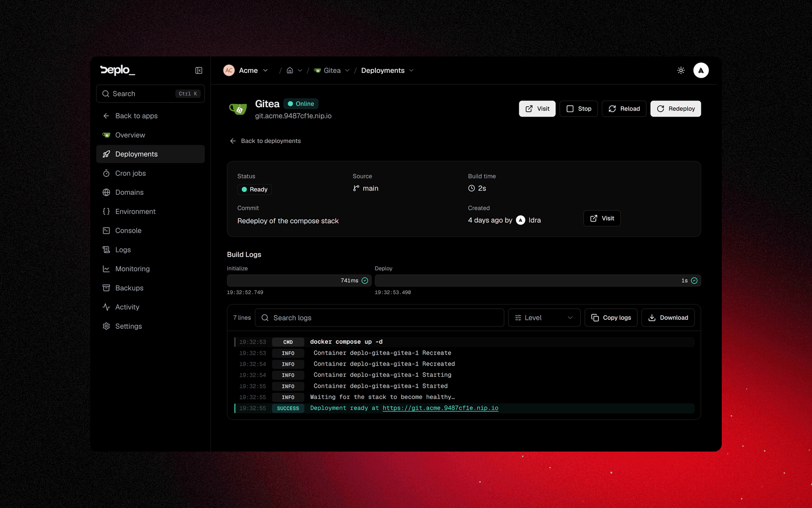Select Deployments in the sidebar
Screen dimensions: 812x508
[x=150, y=154]
